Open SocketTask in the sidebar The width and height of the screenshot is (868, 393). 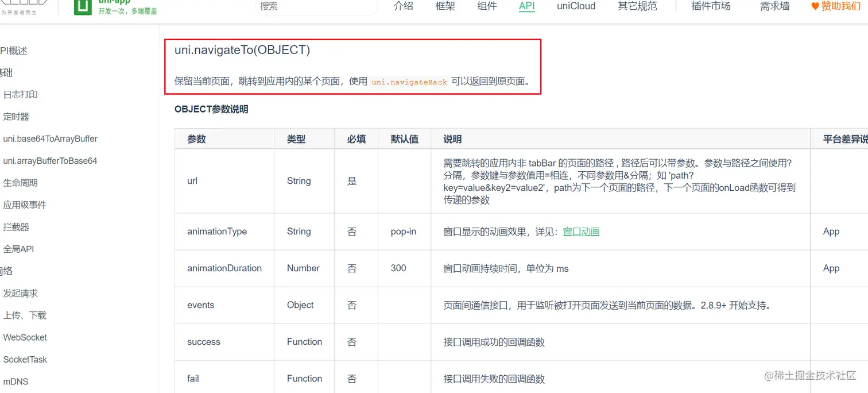coord(25,360)
